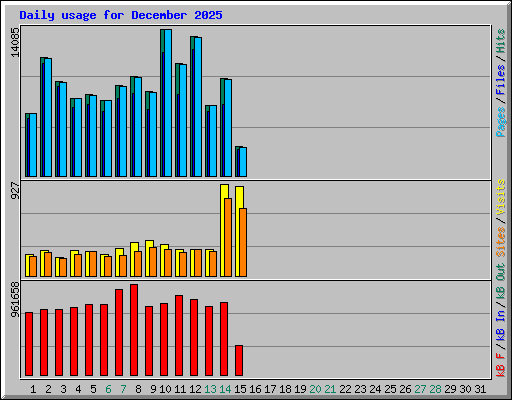Click the kB In legend label
Viewport: 512px width, 400px height.
[x=501, y=325]
